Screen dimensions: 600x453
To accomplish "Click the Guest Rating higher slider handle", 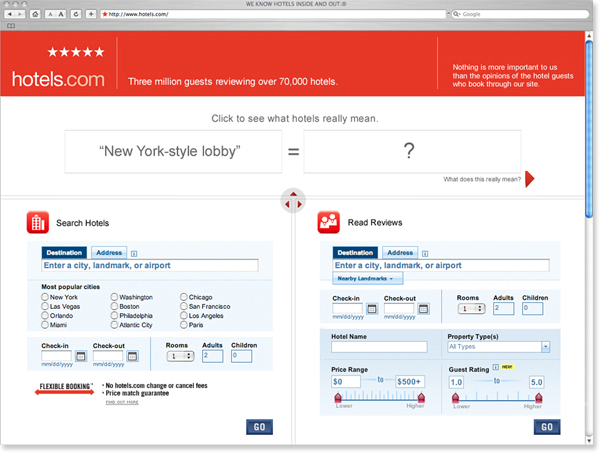I will coord(538,398).
